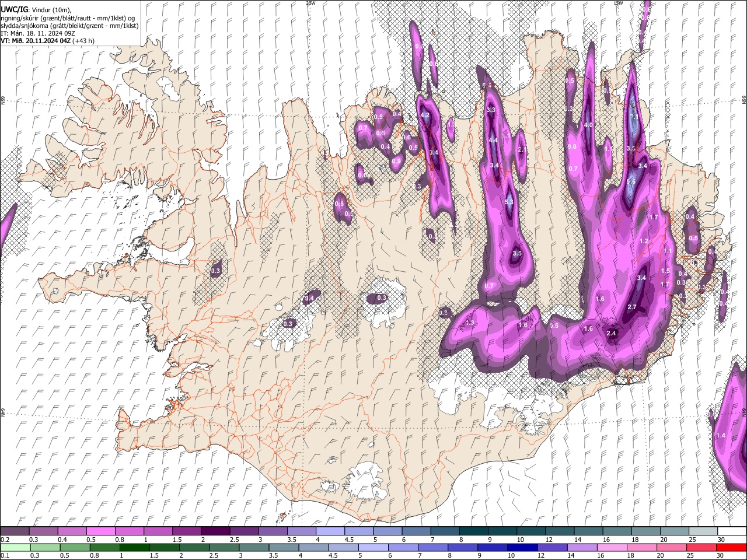The image size is (747, 560).
Task: Click the 'VT: Mið. 20.11.2024 04Z' valid time
Action: 36,41
